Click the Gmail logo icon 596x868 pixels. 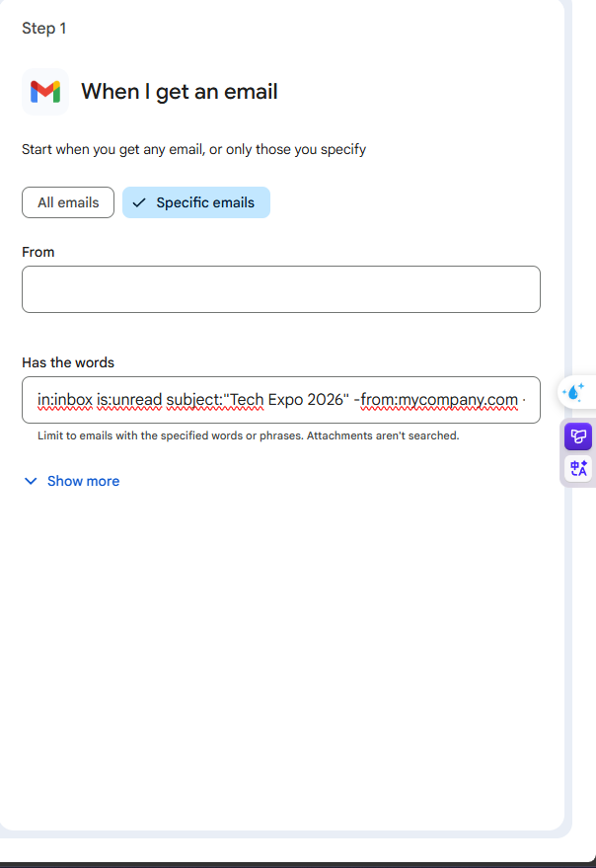click(44, 92)
